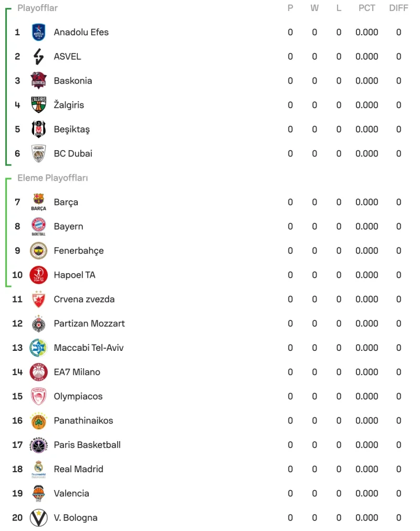The height and width of the screenshot is (531, 420).
Task: Click the Real Madrid team name
Action: point(79,469)
